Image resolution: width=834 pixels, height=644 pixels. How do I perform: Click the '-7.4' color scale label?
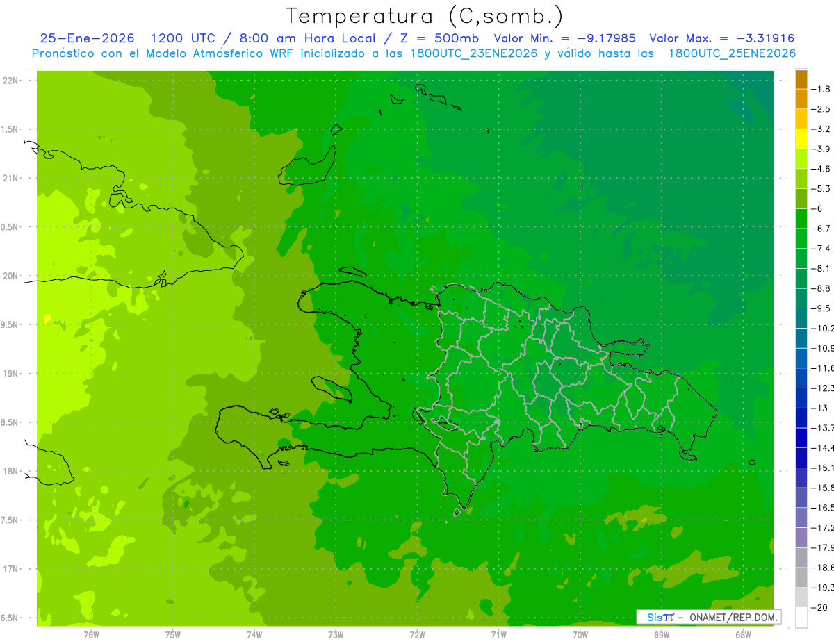coord(821,248)
